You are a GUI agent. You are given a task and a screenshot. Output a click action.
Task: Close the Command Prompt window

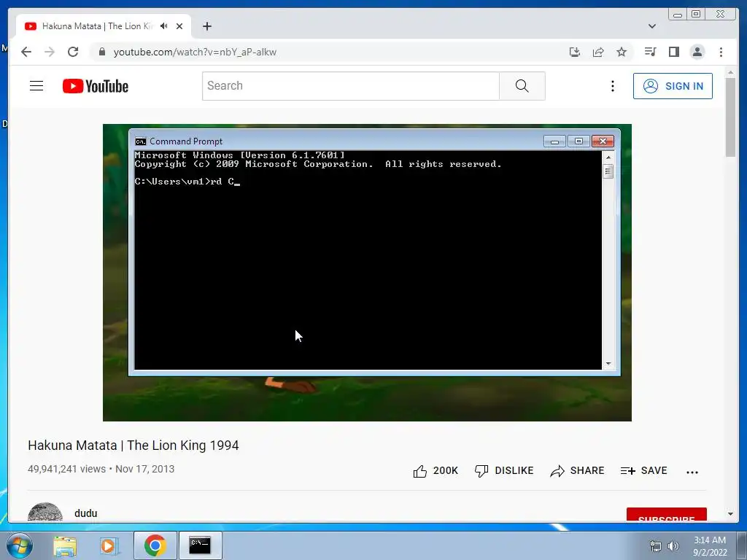tap(603, 141)
